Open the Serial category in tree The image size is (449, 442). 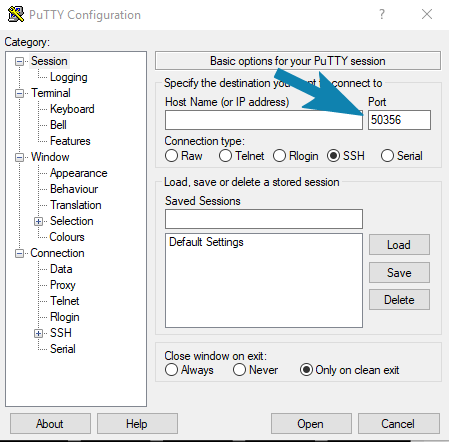[63, 349]
